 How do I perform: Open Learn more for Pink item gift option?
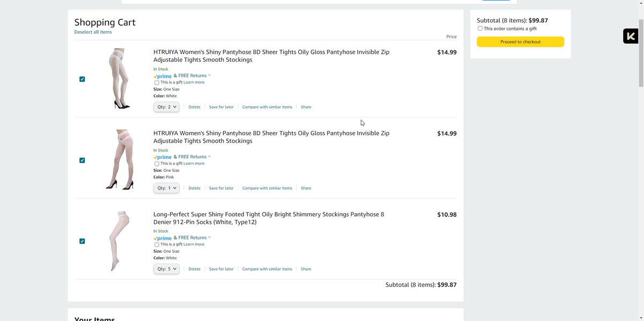click(x=194, y=163)
